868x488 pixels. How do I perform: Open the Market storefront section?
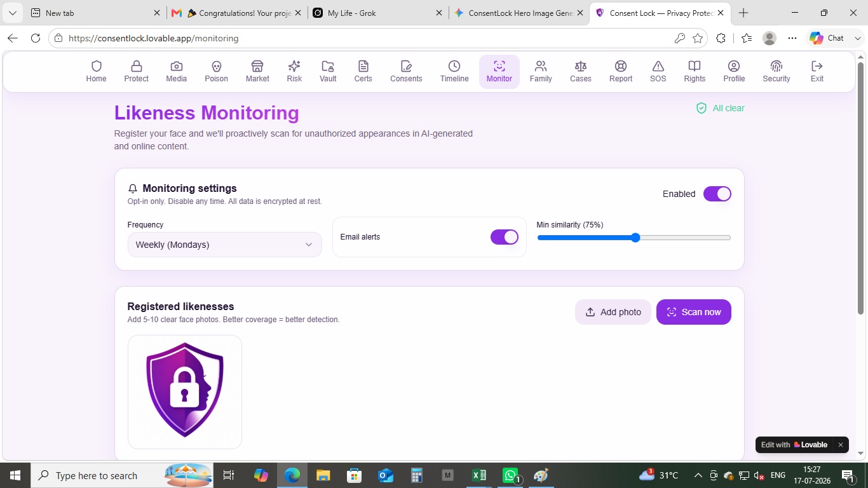257,71
